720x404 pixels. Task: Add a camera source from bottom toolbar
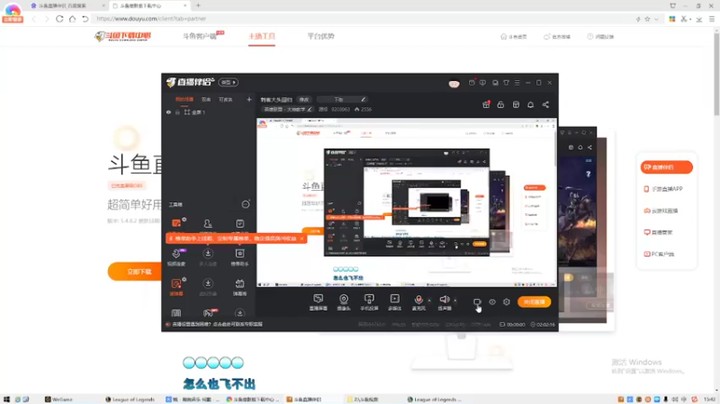tap(343, 302)
